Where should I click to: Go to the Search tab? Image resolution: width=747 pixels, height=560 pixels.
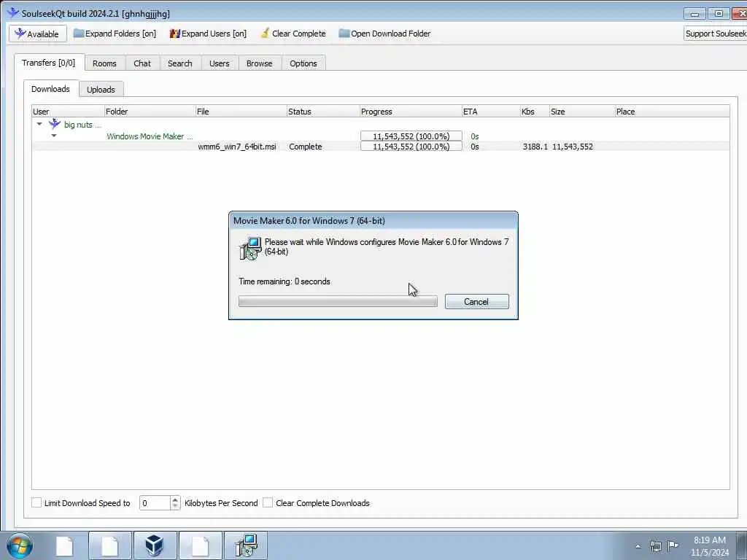click(x=180, y=63)
